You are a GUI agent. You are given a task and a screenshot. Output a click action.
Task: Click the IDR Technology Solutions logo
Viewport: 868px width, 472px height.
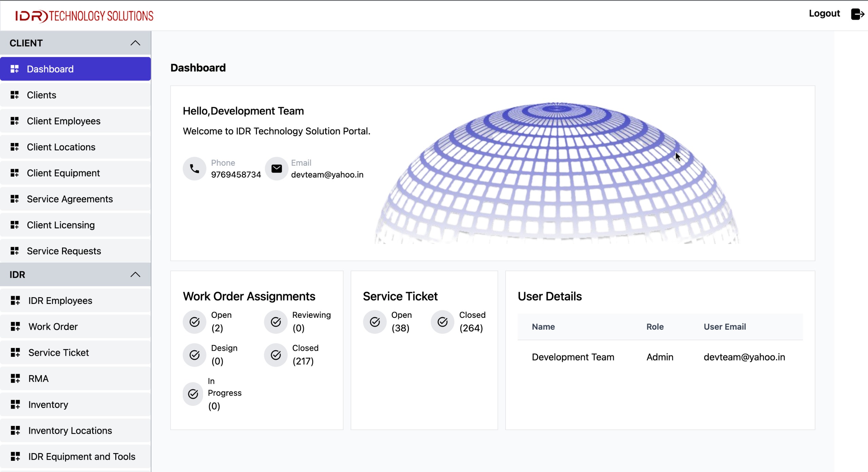(84, 15)
